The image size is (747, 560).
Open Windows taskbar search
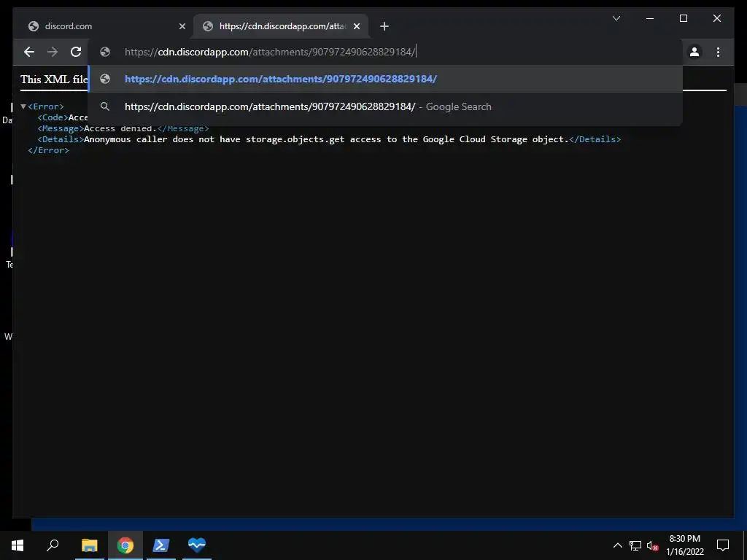click(x=53, y=545)
